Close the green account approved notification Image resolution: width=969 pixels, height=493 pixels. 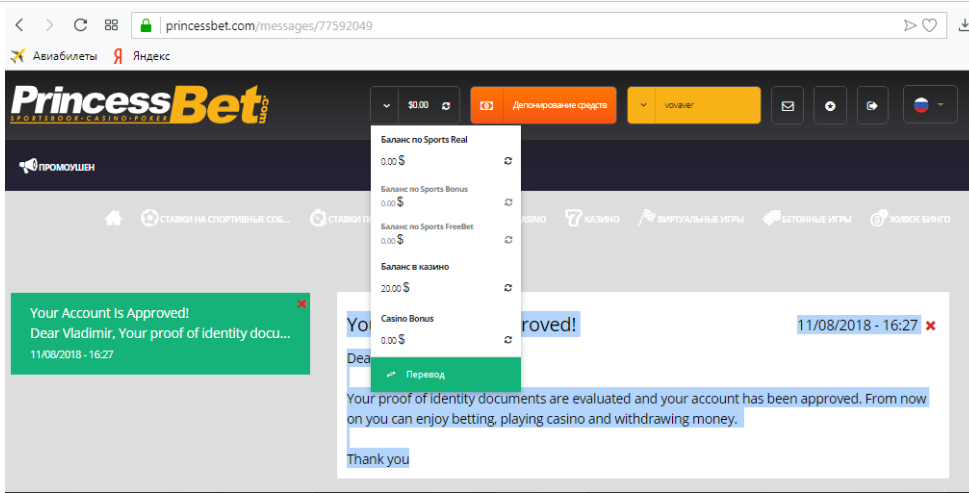[302, 303]
